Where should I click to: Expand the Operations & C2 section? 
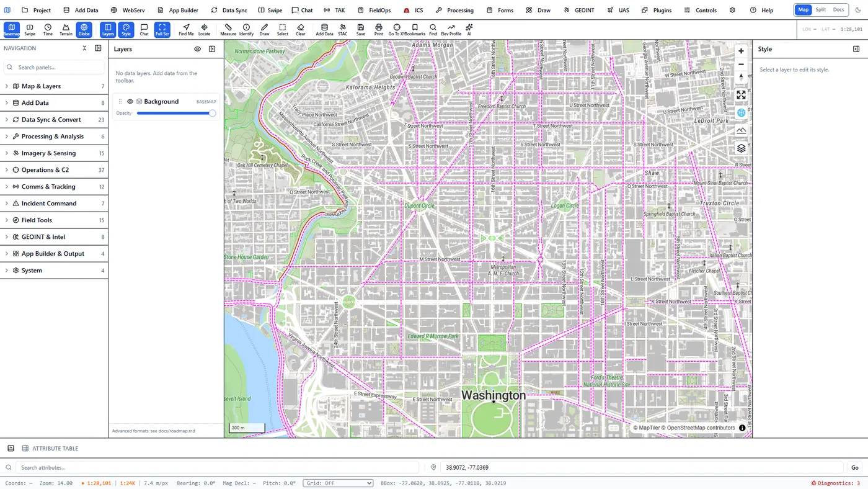point(54,170)
